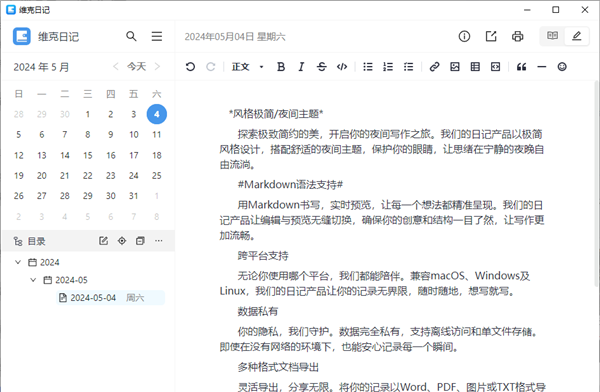This screenshot has width=600, height=392.
Task: Click the 2024年05月04日 星期六 date title
Action: pyautogui.click(x=235, y=37)
